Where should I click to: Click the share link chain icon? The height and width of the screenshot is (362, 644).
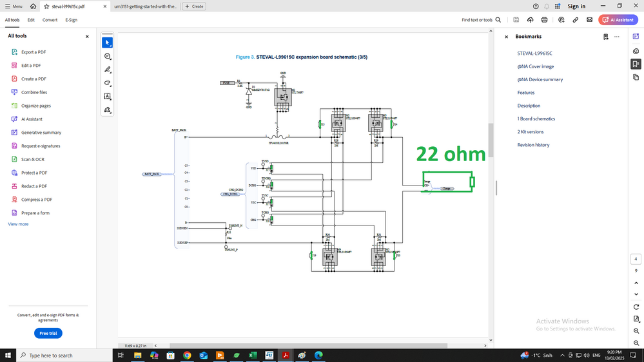coord(576,20)
